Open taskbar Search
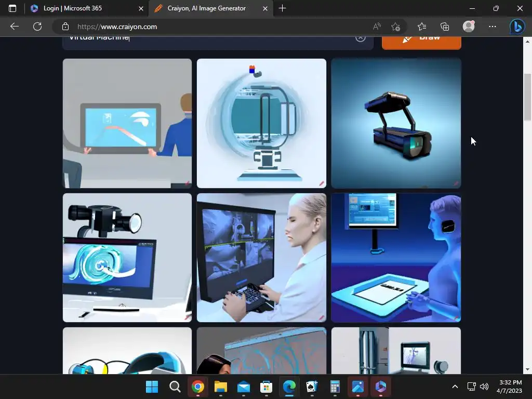The image size is (532, 399). point(175,387)
